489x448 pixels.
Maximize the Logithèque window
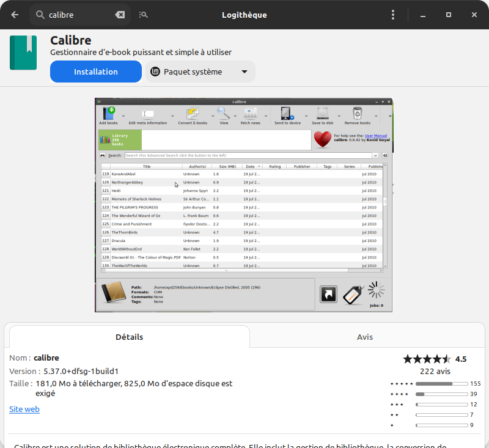(448, 15)
